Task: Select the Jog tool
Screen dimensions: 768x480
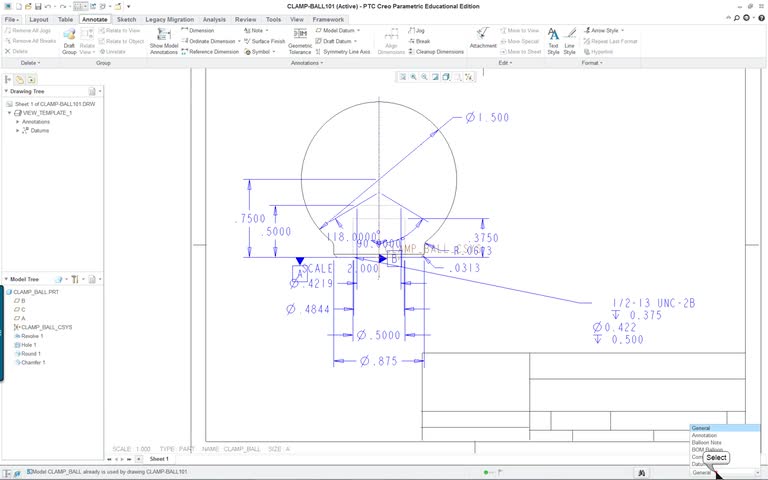Action: (416, 30)
